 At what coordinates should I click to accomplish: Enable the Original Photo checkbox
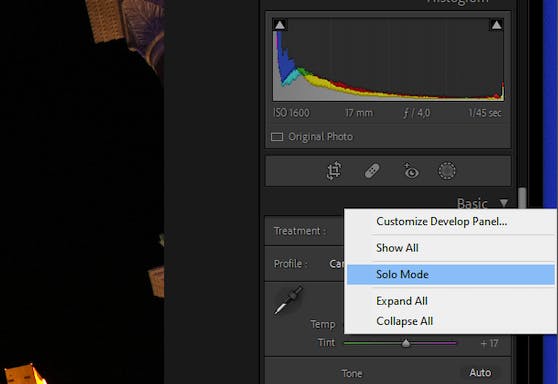coord(277,137)
